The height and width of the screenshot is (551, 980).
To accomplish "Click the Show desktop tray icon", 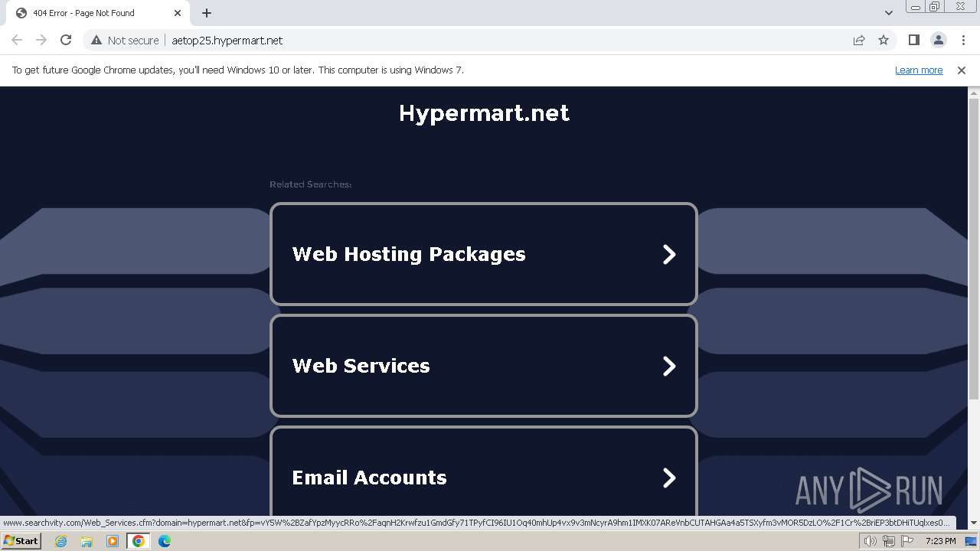I will [x=971, y=541].
